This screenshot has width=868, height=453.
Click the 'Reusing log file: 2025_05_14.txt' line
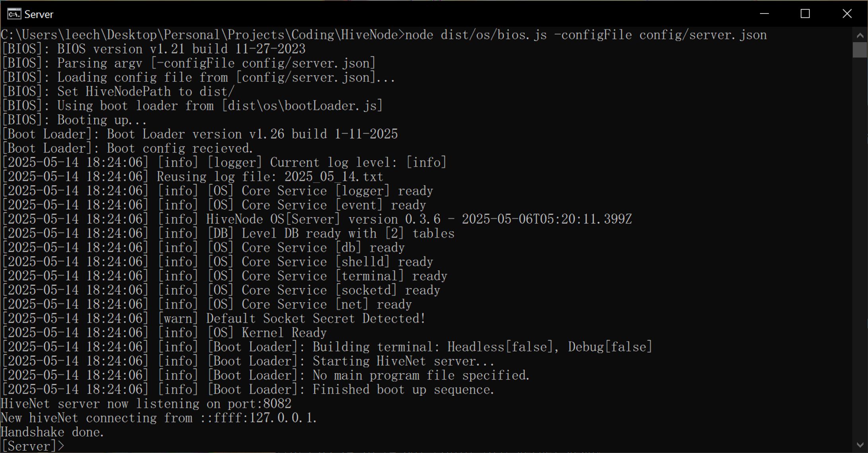pos(193,176)
